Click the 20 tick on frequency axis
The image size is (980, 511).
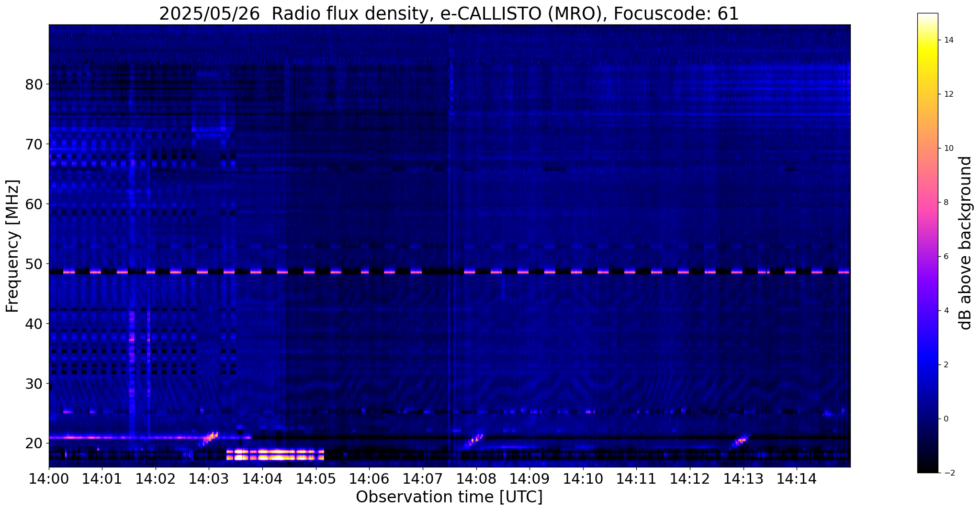pyautogui.click(x=34, y=443)
